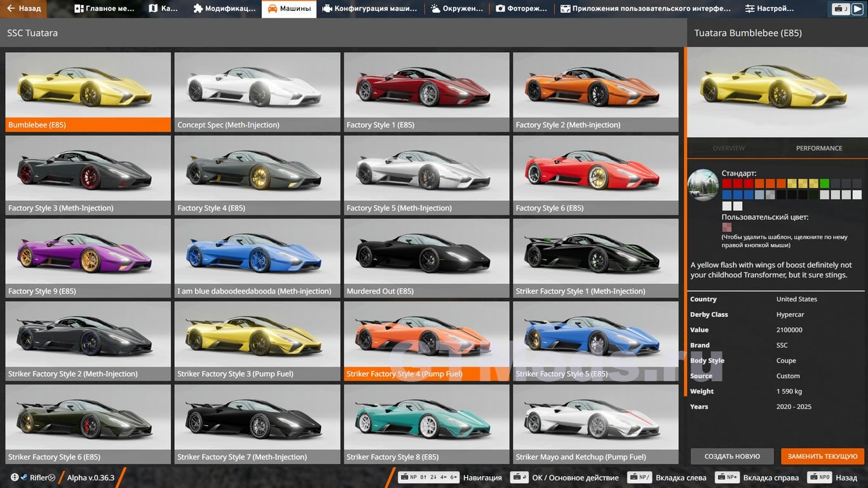Pick Striker Mayo and Ketchup (Pump Fuel)
The height and width of the screenshot is (488, 868).
click(x=595, y=424)
